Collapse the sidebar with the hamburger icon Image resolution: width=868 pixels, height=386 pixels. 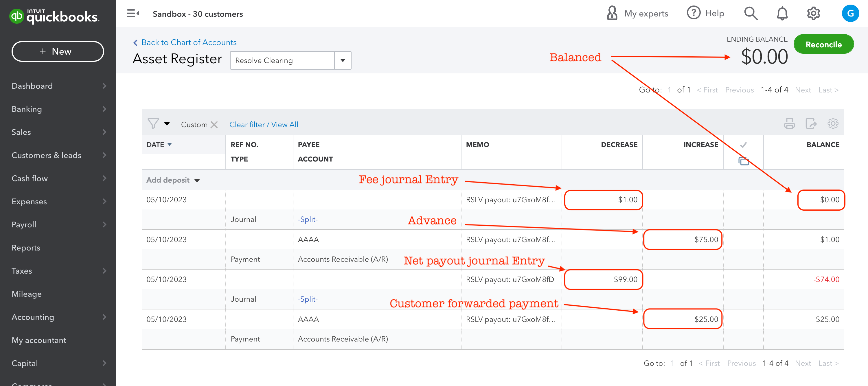133,14
